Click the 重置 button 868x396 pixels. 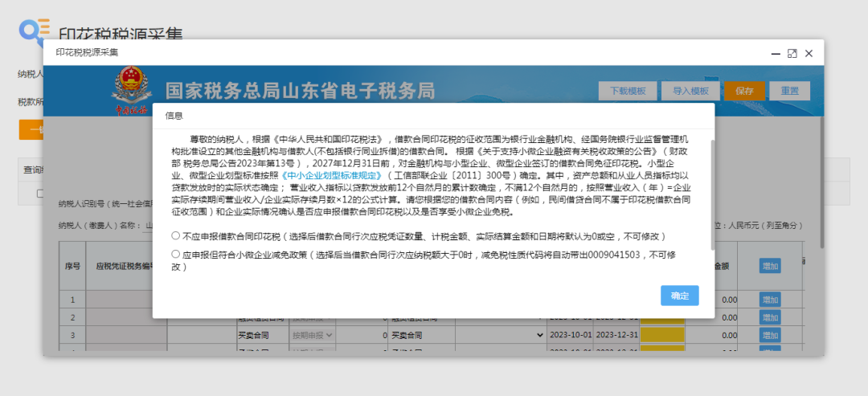point(789,92)
